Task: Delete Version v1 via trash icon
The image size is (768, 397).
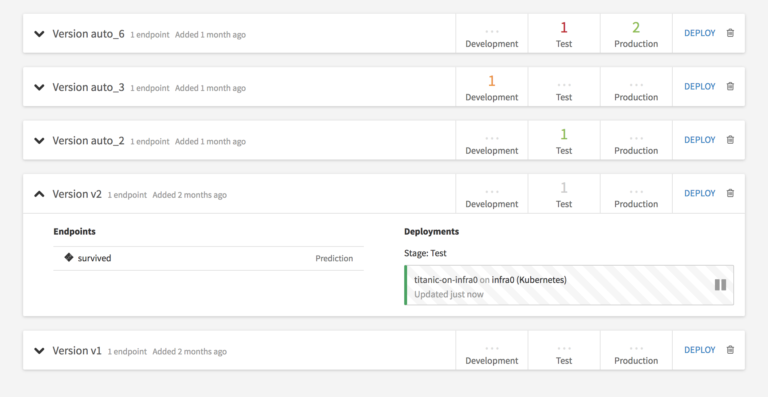Action: click(730, 350)
